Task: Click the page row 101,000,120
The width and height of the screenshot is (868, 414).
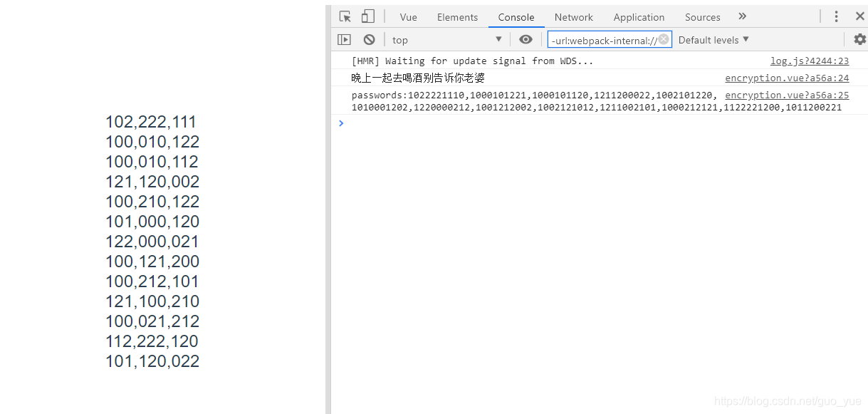Action: pos(152,222)
